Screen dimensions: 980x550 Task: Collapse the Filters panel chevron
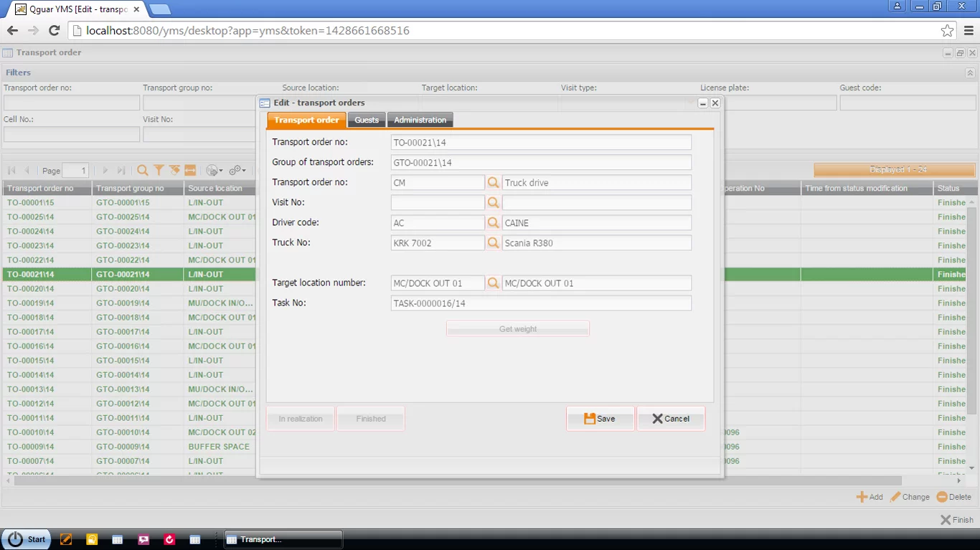(969, 72)
